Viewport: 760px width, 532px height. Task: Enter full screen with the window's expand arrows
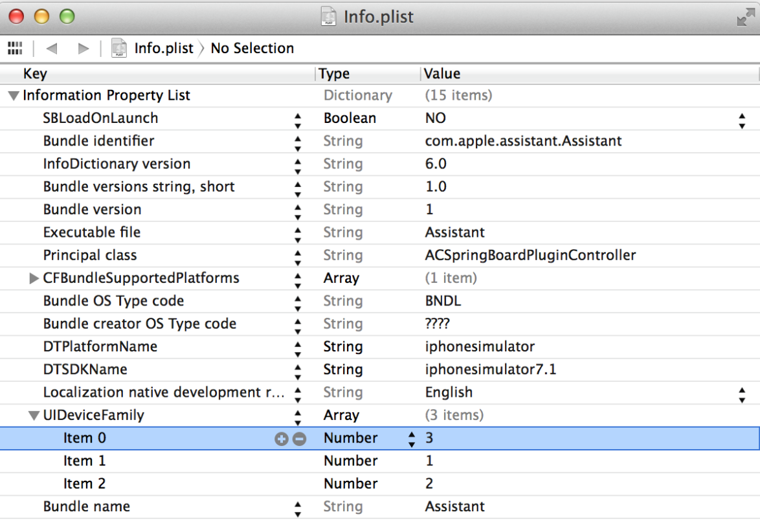[x=745, y=17]
